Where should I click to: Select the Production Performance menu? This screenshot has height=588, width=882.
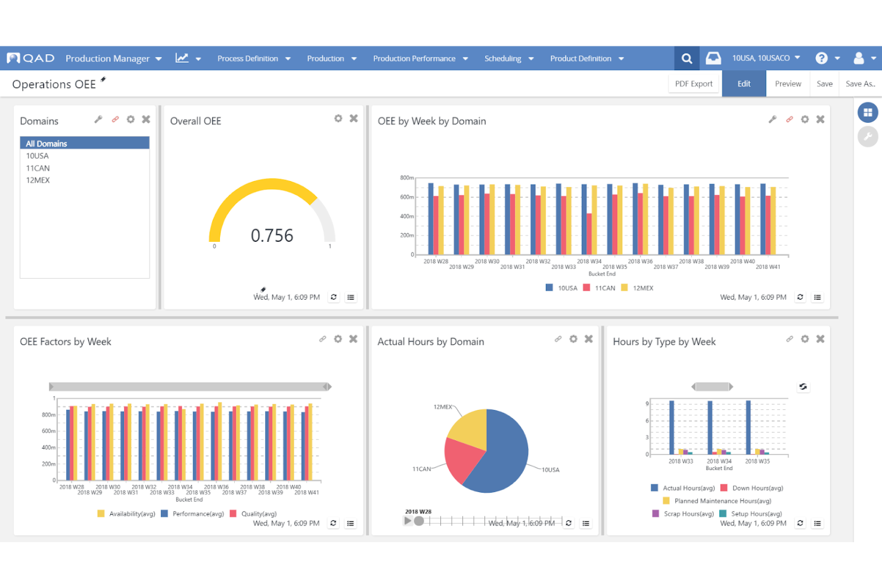(420, 58)
